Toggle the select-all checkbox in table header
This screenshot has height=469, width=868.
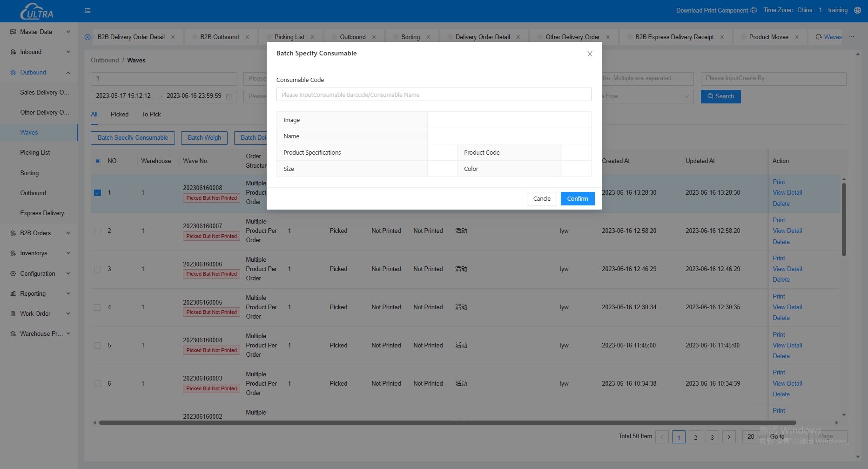(x=98, y=161)
